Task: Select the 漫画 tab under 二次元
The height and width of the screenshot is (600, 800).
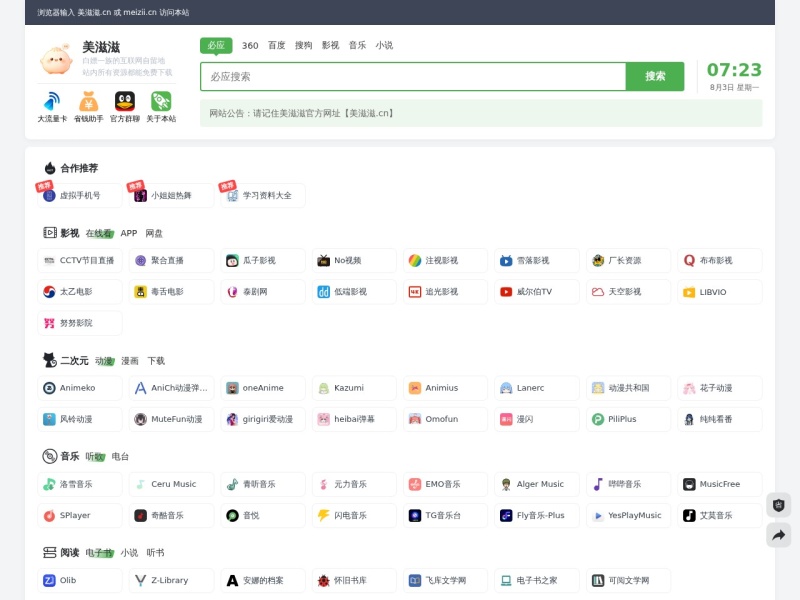Action: pos(130,361)
